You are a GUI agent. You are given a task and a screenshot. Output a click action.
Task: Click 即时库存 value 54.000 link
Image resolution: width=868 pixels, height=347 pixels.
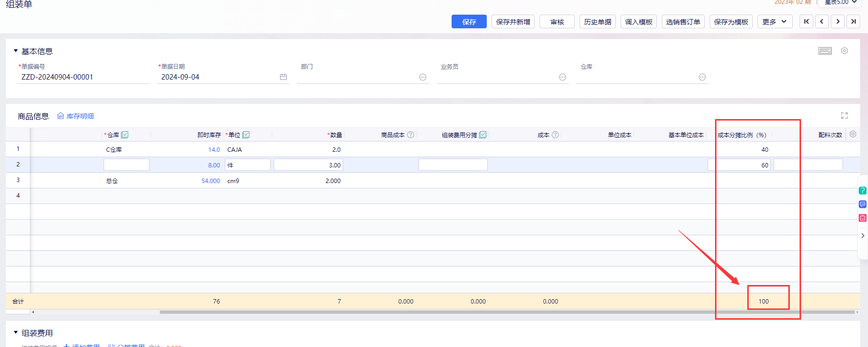(x=211, y=181)
